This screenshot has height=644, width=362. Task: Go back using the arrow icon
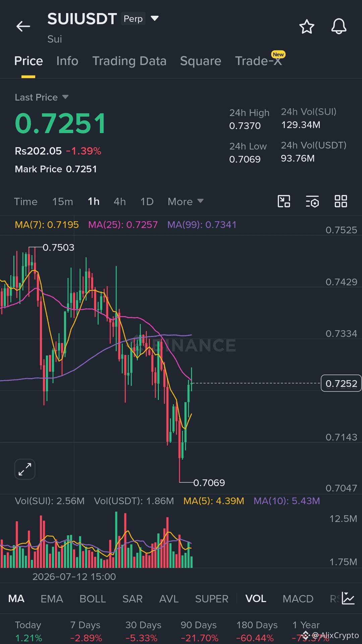(x=23, y=26)
